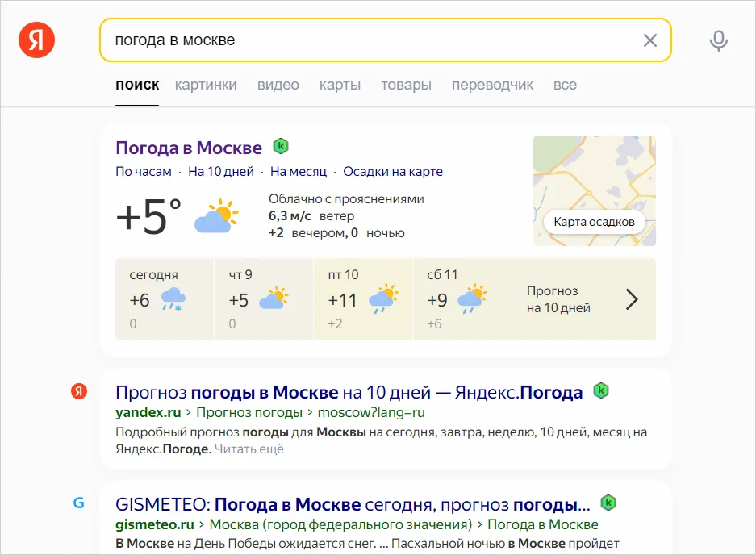Click the green badge on the GISMETEO result
This screenshot has width=756, height=555.
click(x=609, y=503)
